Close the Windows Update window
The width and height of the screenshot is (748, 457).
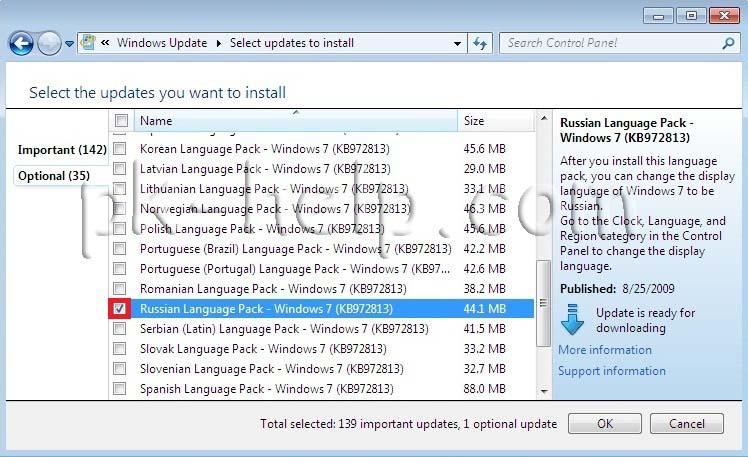[x=724, y=16]
